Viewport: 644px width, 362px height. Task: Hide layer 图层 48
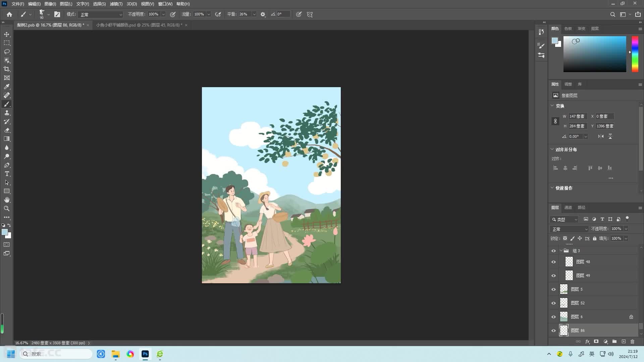[553, 262]
